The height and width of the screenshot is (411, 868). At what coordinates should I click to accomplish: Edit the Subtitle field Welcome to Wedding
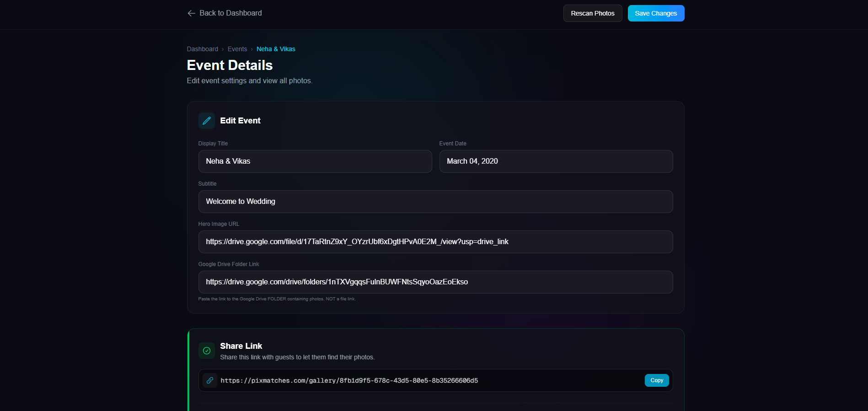pyautogui.click(x=436, y=202)
